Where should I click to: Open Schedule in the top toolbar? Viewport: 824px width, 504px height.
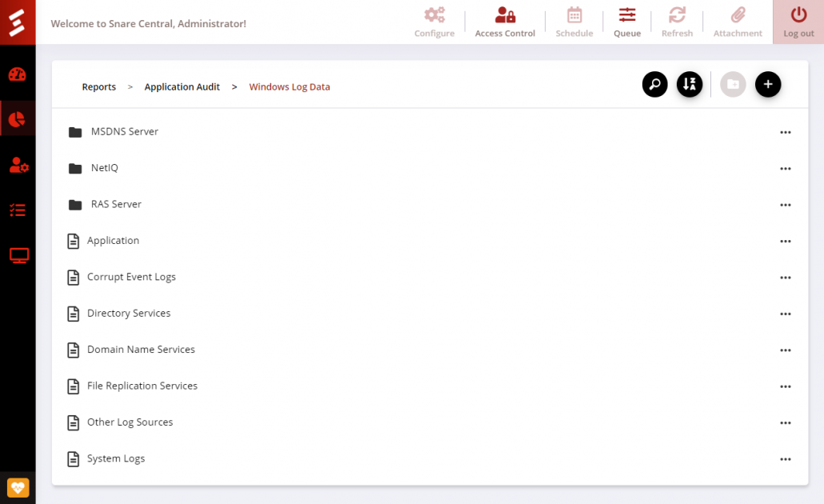pos(574,22)
